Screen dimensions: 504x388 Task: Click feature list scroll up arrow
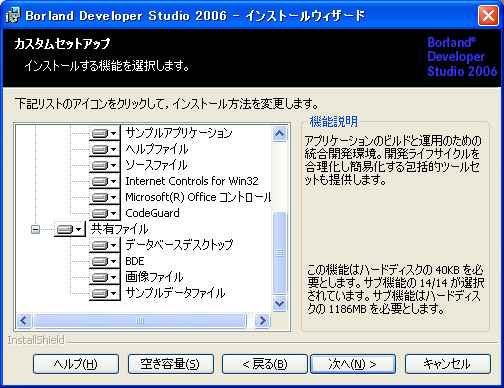pos(279,134)
